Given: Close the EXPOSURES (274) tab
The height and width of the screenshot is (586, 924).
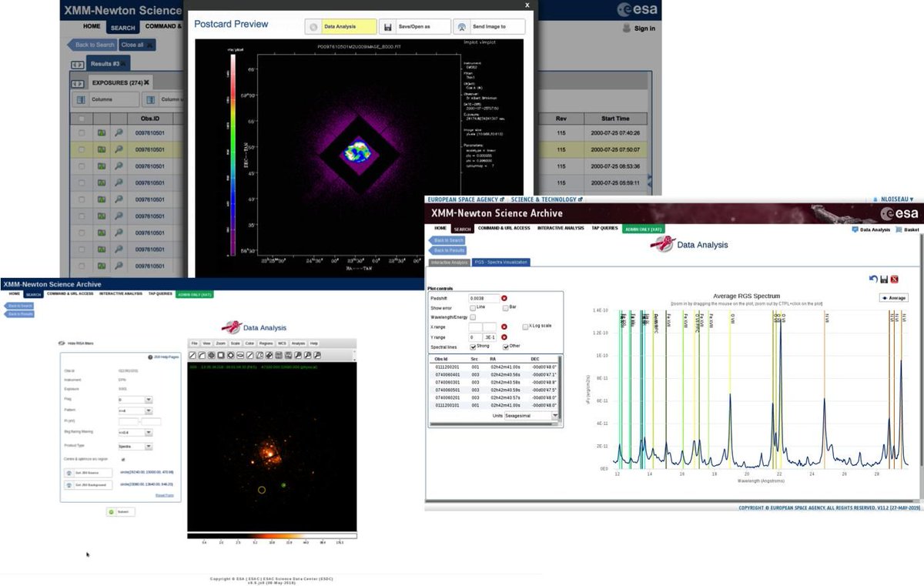Looking at the screenshot, I should tap(146, 82).
